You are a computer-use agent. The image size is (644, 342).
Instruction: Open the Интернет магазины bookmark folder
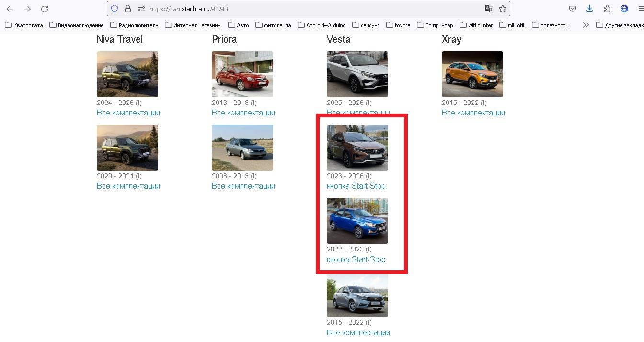point(194,25)
